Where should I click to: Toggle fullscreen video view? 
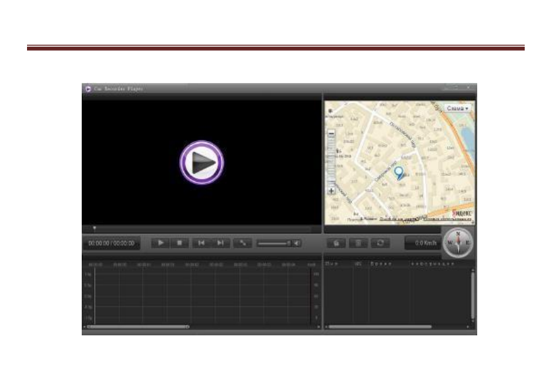[243, 243]
